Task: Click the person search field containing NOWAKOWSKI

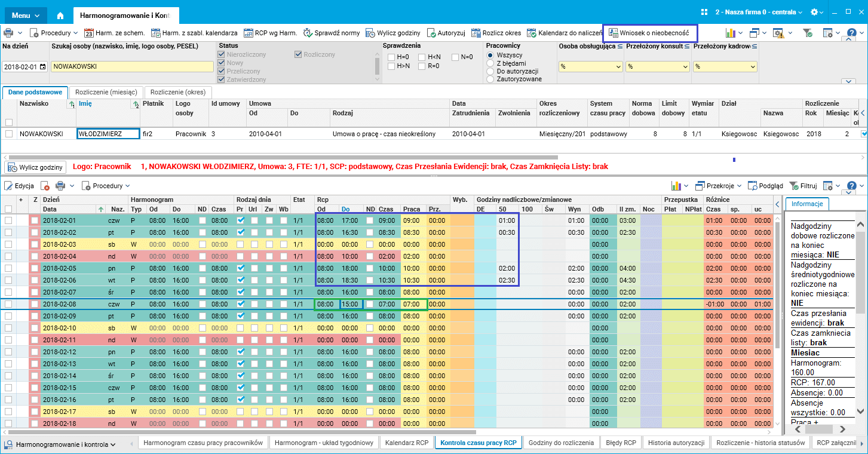Action: click(131, 66)
